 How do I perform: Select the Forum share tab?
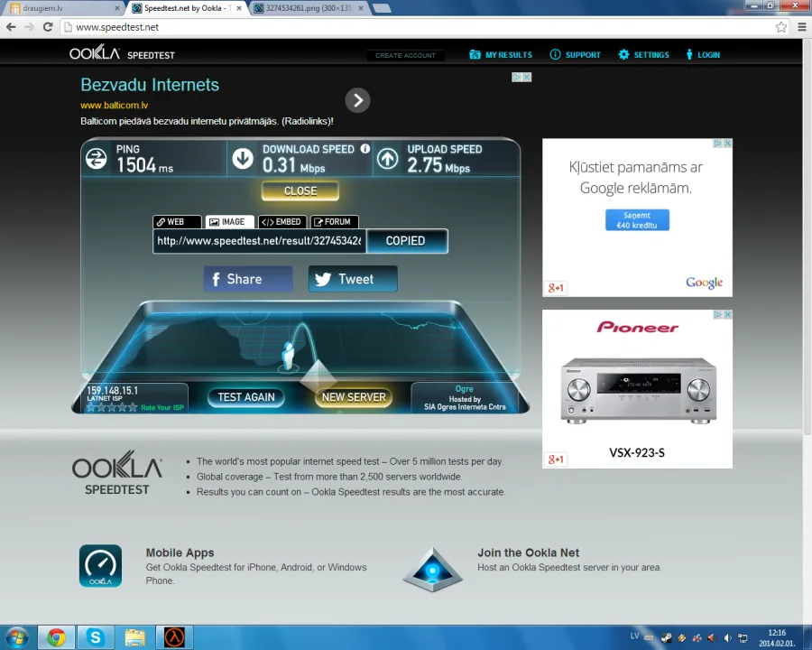coord(335,222)
